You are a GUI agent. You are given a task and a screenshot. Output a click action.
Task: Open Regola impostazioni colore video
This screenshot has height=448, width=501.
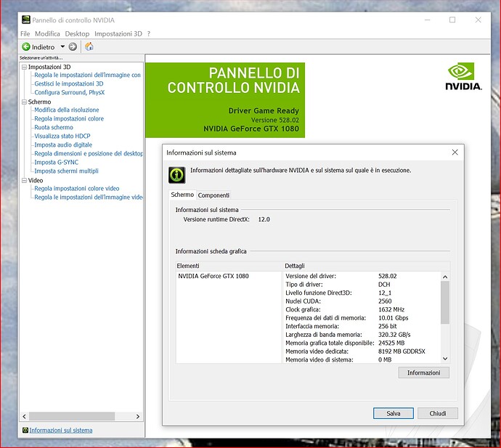point(77,188)
